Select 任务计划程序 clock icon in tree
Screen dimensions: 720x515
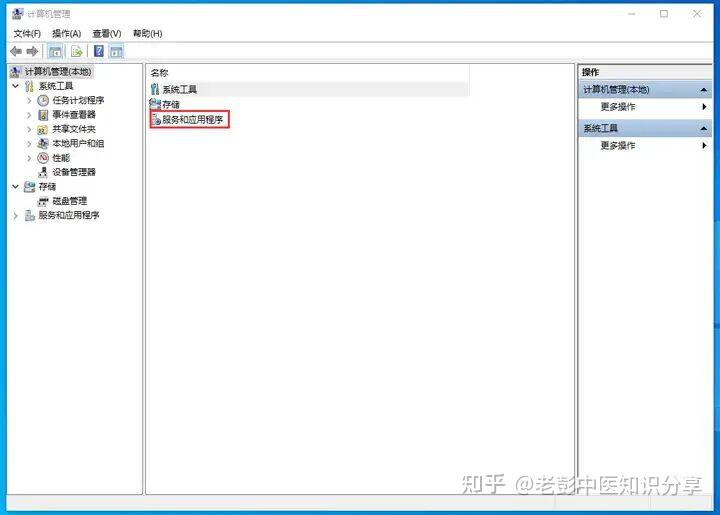(43, 100)
